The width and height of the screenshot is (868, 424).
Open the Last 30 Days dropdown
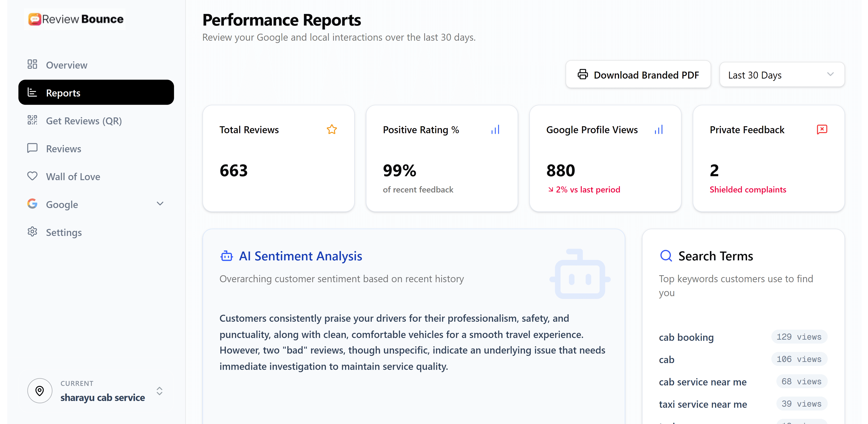[x=782, y=74]
